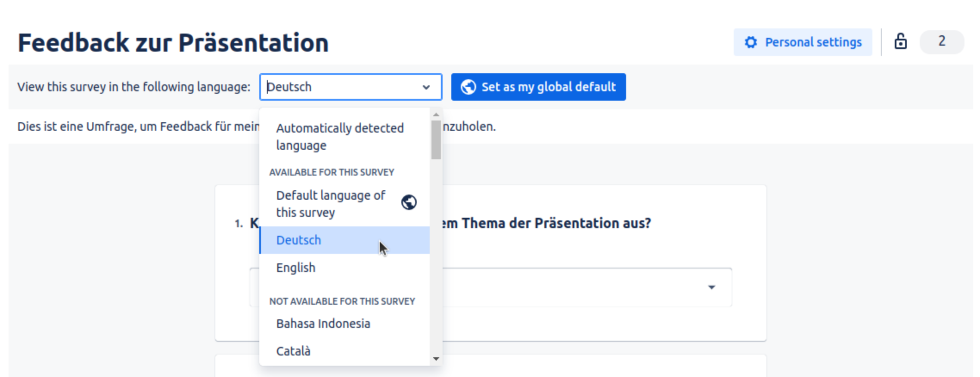Image resolution: width=980 pixels, height=377 pixels.
Task: Pick Bahasa Indonesia from the list
Action: (x=323, y=324)
